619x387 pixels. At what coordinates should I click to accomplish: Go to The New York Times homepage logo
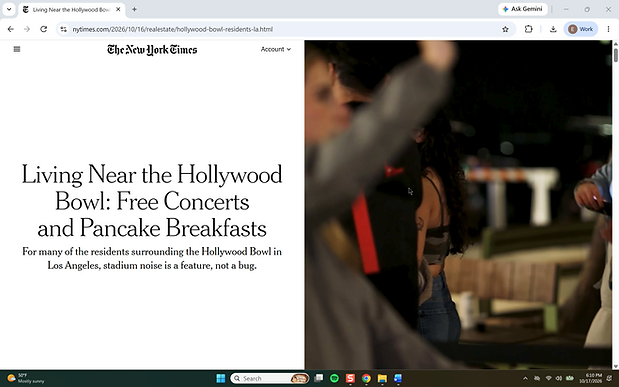152,50
